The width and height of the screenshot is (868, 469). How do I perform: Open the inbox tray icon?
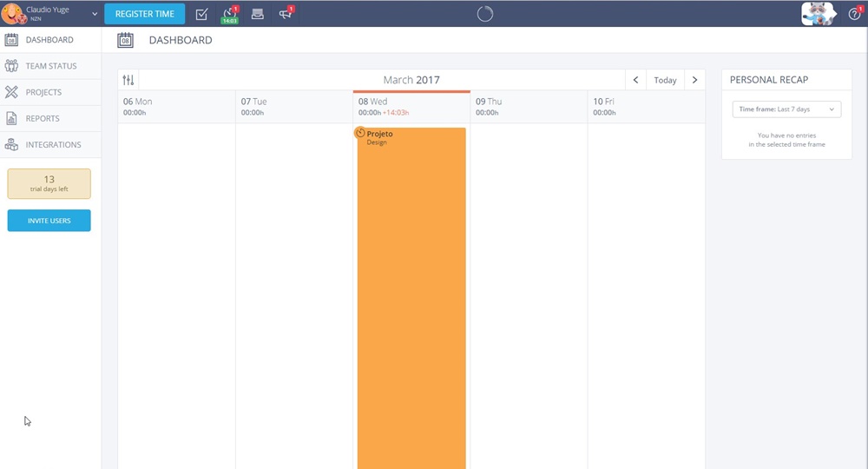pyautogui.click(x=257, y=14)
